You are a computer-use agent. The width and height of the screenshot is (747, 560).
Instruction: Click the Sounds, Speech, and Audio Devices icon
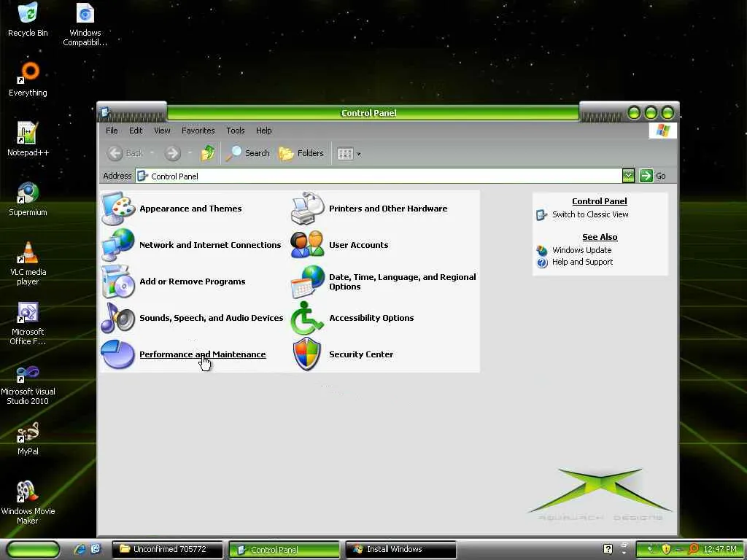(x=118, y=318)
